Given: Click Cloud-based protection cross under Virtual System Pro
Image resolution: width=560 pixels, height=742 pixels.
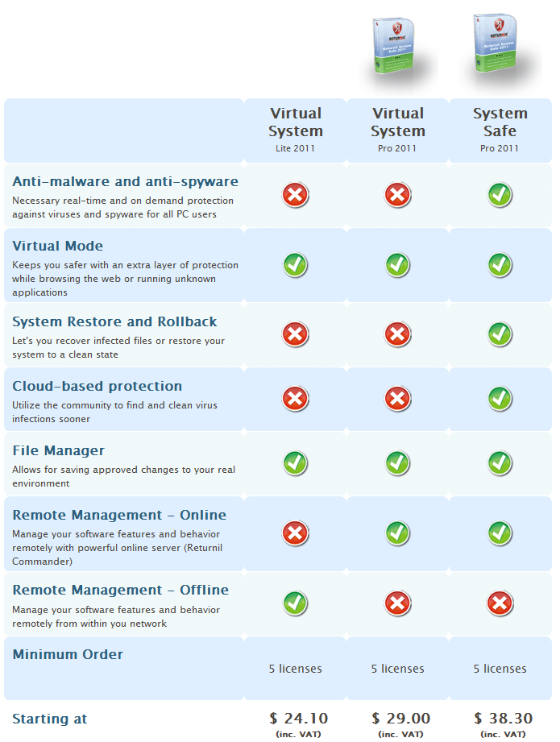Looking at the screenshot, I should pyautogui.click(x=397, y=399).
